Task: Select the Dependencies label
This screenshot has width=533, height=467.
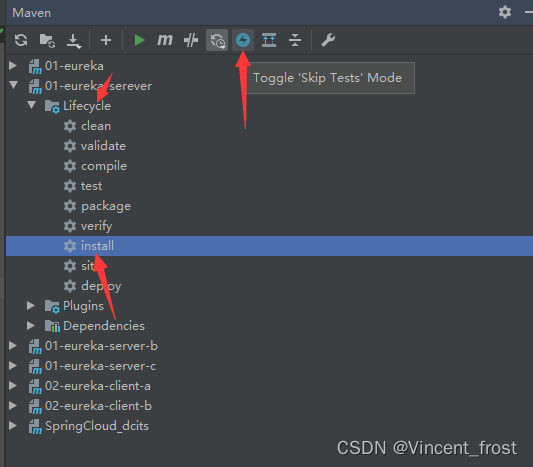Action: pyautogui.click(x=104, y=326)
